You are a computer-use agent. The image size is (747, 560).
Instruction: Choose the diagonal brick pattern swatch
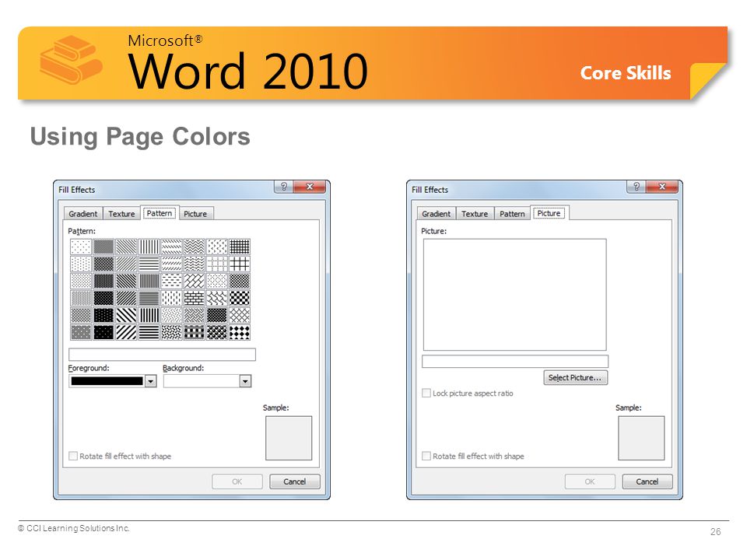195,281
